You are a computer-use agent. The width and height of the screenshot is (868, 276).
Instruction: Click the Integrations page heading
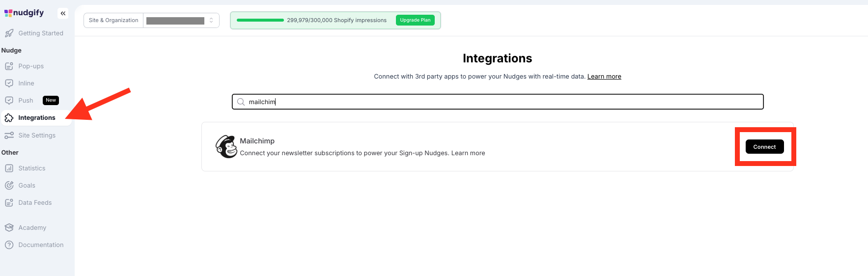[497, 58]
